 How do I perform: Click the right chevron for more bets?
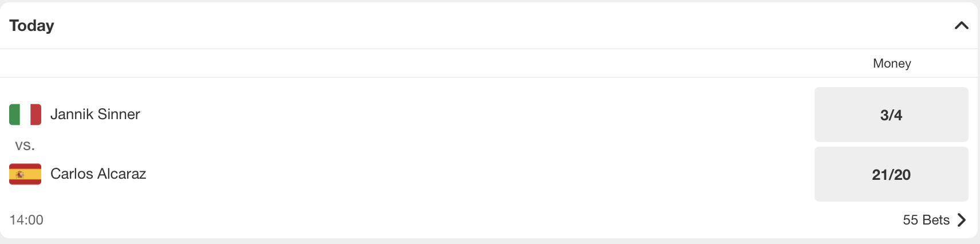pos(962,220)
